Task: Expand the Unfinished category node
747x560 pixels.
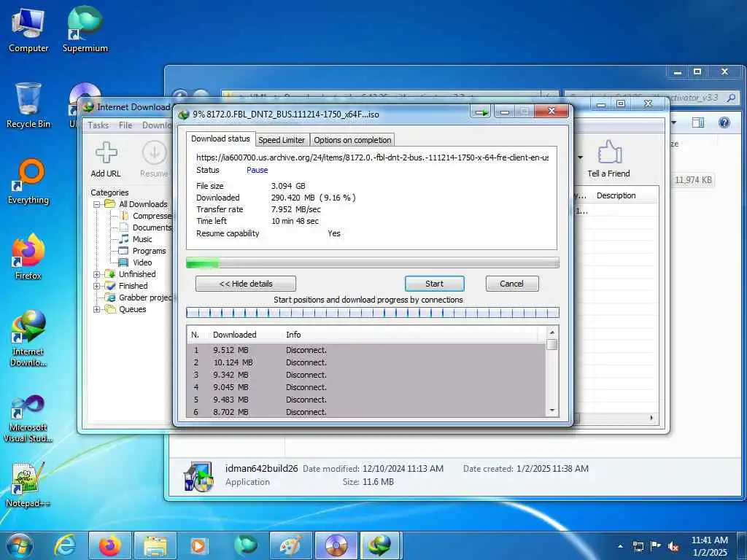Action: (x=96, y=274)
